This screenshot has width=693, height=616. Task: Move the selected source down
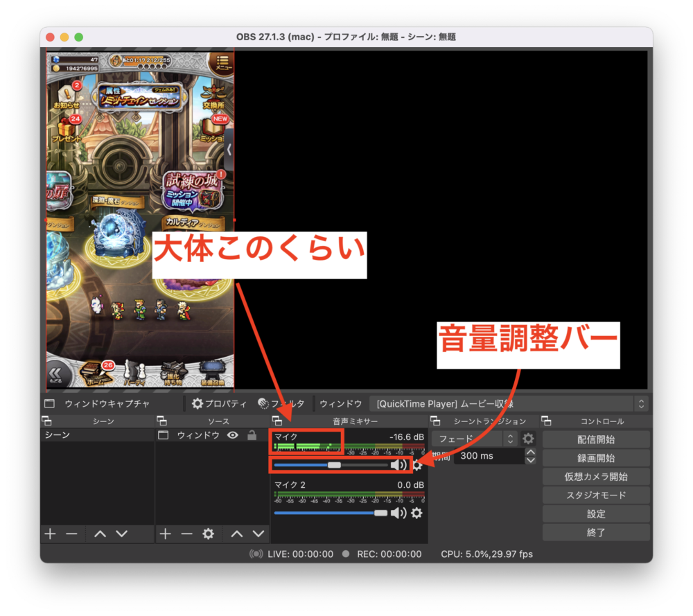pos(258,534)
